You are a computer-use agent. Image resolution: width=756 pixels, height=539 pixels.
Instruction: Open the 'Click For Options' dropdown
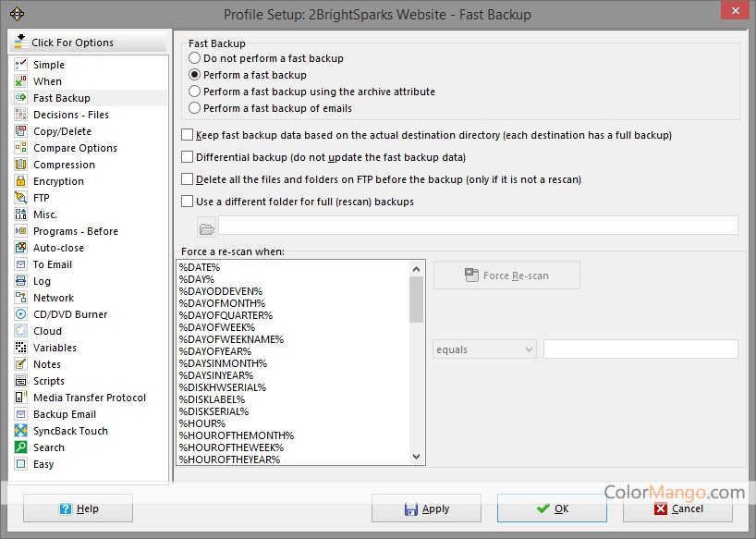click(x=89, y=42)
